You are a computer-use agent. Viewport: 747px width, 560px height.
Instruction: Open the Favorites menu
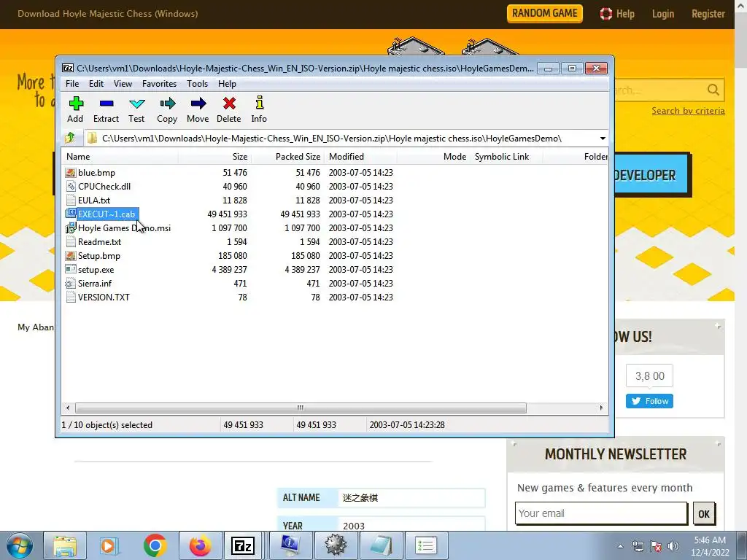pos(159,84)
